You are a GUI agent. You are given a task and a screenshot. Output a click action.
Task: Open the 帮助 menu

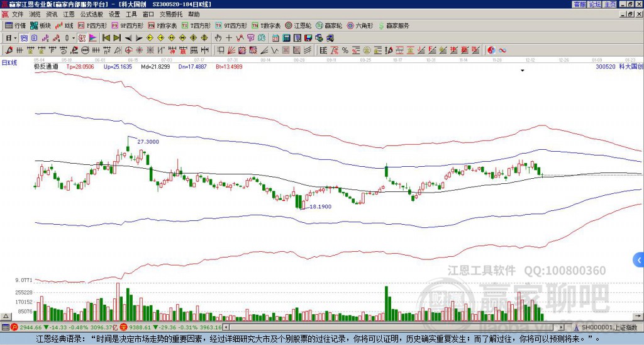click(x=194, y=14)
